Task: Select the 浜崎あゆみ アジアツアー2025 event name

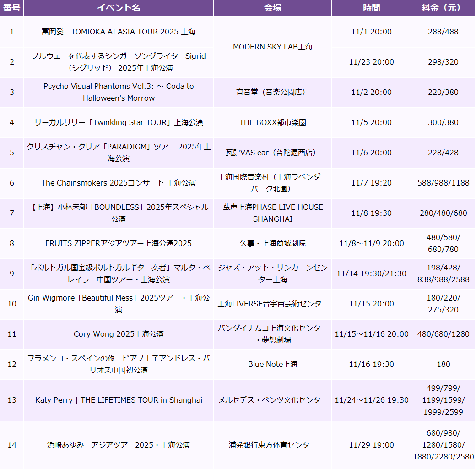Action: pos(118,444)
